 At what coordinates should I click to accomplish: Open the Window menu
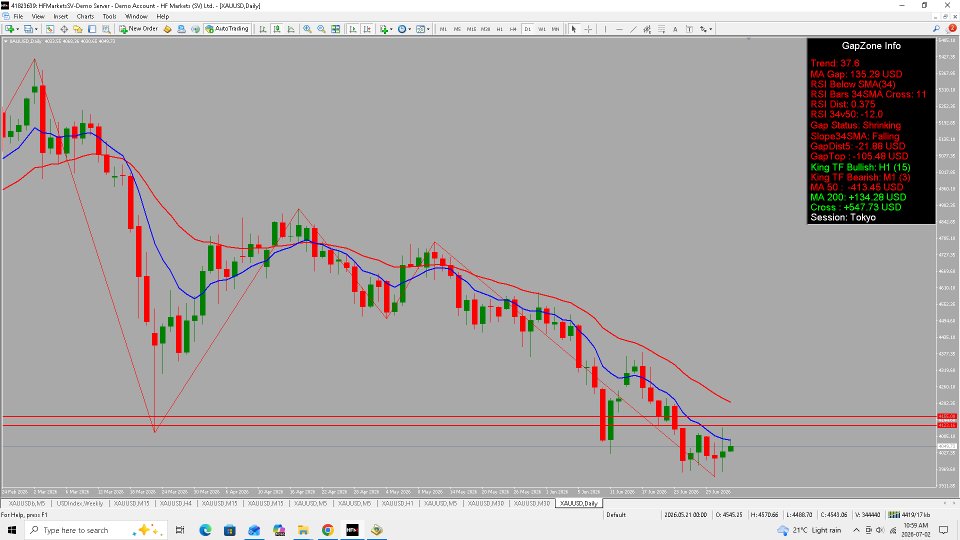[x=136, y=17]
